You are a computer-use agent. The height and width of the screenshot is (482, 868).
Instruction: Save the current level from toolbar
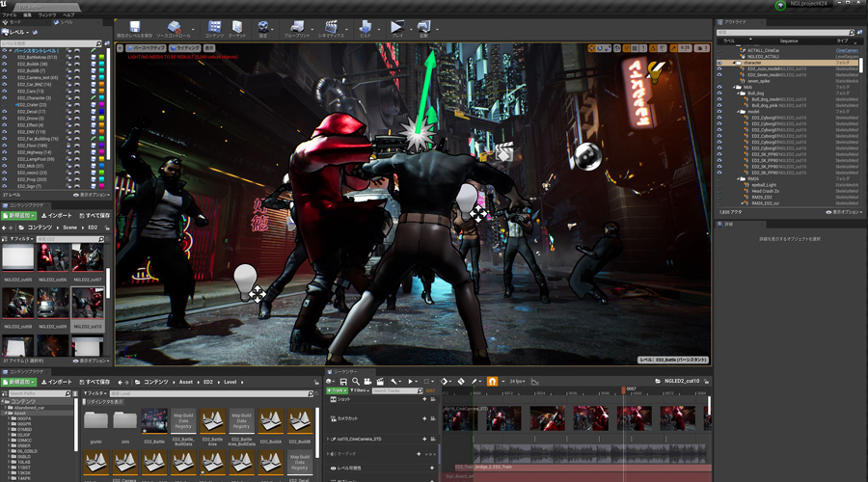134,29
